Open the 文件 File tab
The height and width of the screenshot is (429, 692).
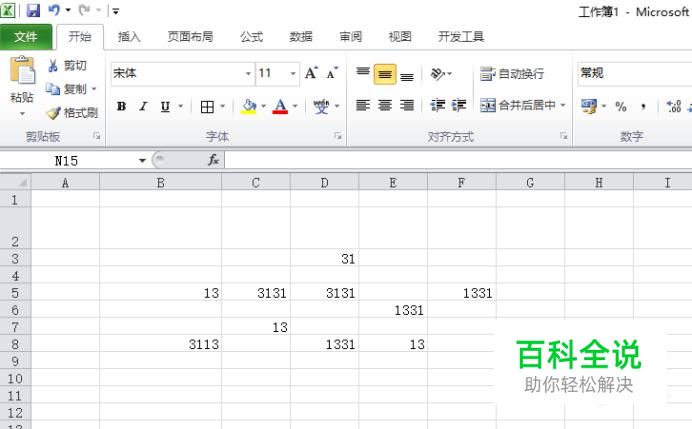coord(26,36)
